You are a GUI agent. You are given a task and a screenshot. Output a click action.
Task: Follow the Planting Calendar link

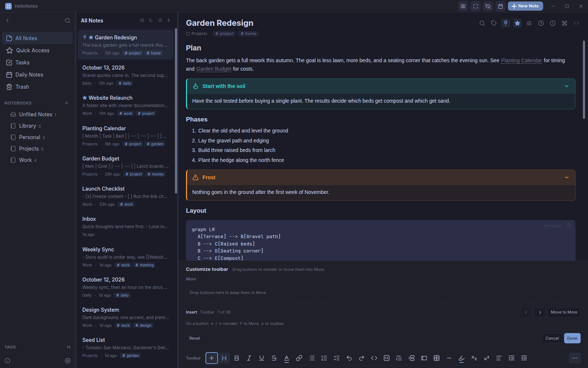tap(521, 60)
